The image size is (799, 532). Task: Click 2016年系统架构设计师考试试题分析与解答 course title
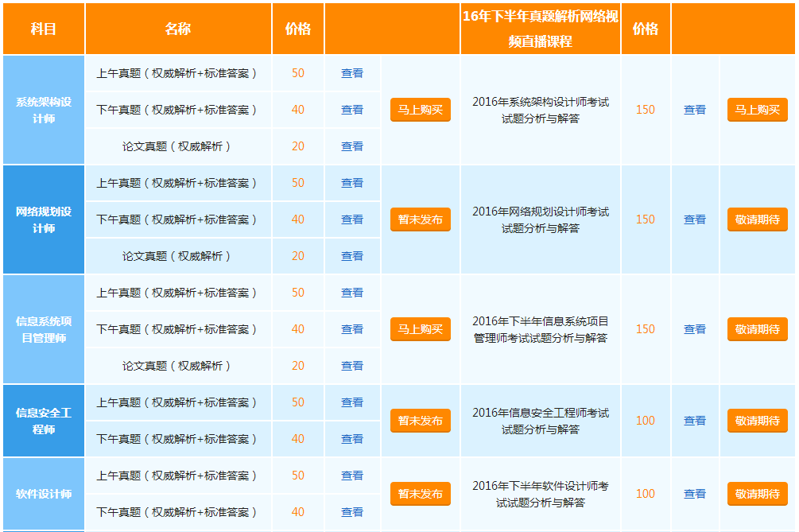(541, 110)
